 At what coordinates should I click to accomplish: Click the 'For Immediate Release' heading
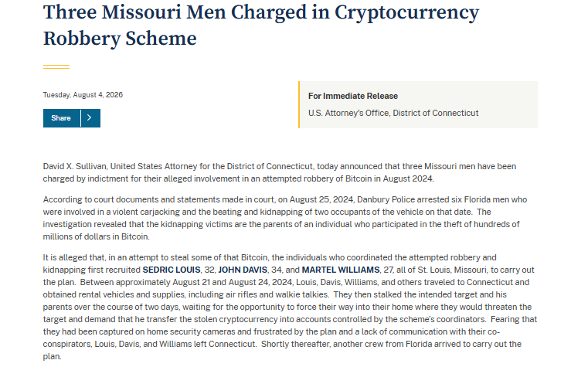353,96
